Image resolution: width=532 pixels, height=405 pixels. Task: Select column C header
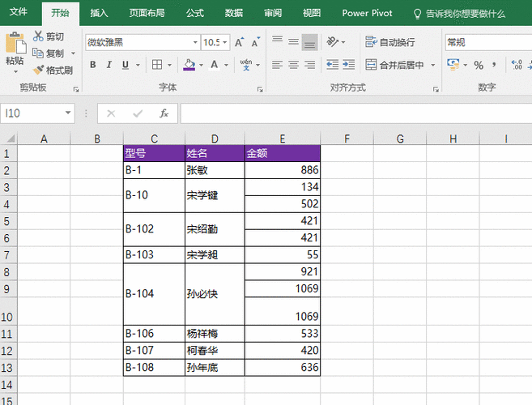(155, 139)
